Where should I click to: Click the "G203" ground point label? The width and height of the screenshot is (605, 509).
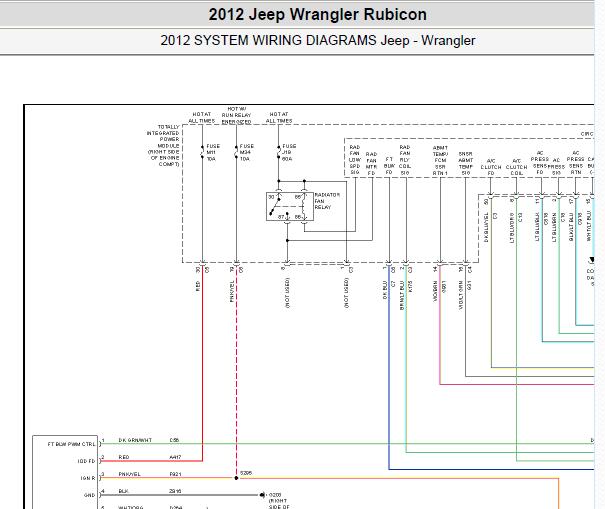(275, 495)
